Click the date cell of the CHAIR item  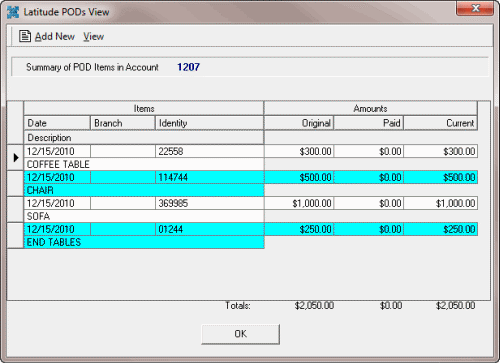(x=57, y=177)
